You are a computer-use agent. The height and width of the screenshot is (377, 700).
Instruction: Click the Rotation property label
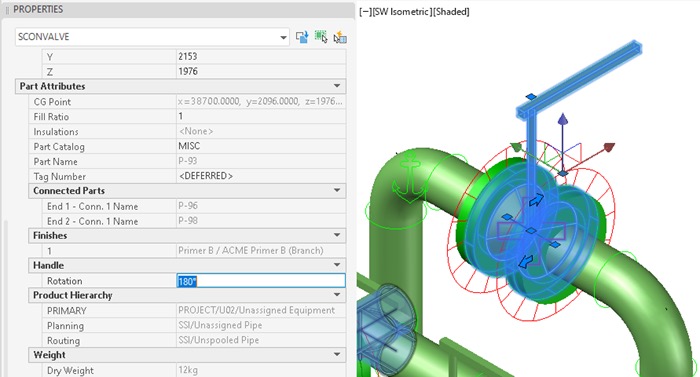tap(65, 281)
